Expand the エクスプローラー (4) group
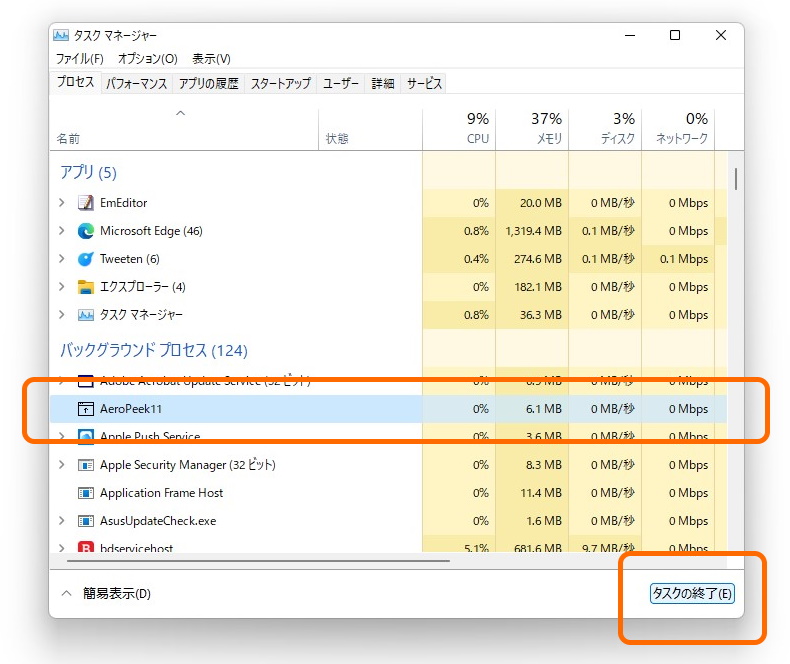Viewport: 790px width, 664px height. [x=61, y=287]
